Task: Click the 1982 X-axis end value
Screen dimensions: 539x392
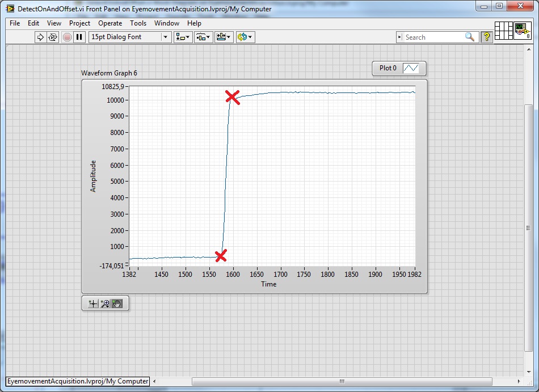Action: pos(415,275)
